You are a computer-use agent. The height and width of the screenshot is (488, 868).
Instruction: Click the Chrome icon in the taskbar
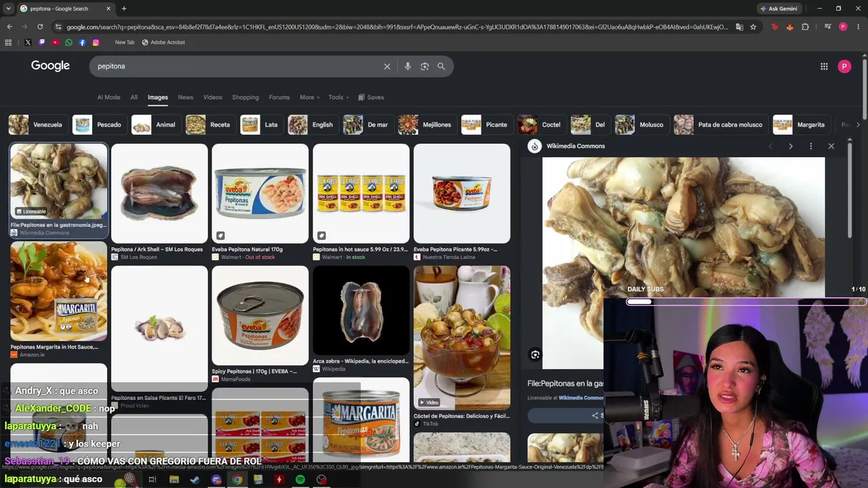pyautogui.click(x=237, y=480)
